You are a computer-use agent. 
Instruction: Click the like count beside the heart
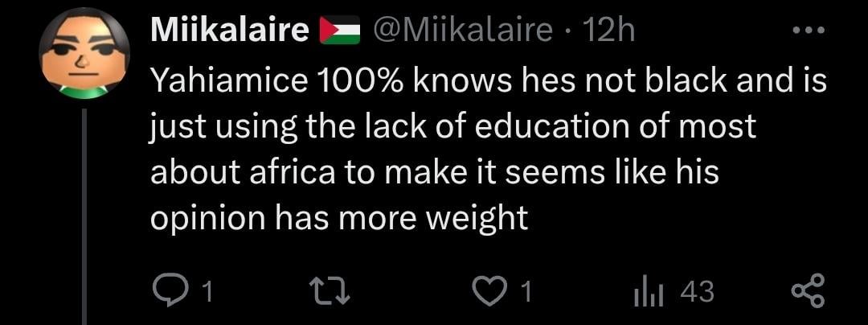coord(526,292)
